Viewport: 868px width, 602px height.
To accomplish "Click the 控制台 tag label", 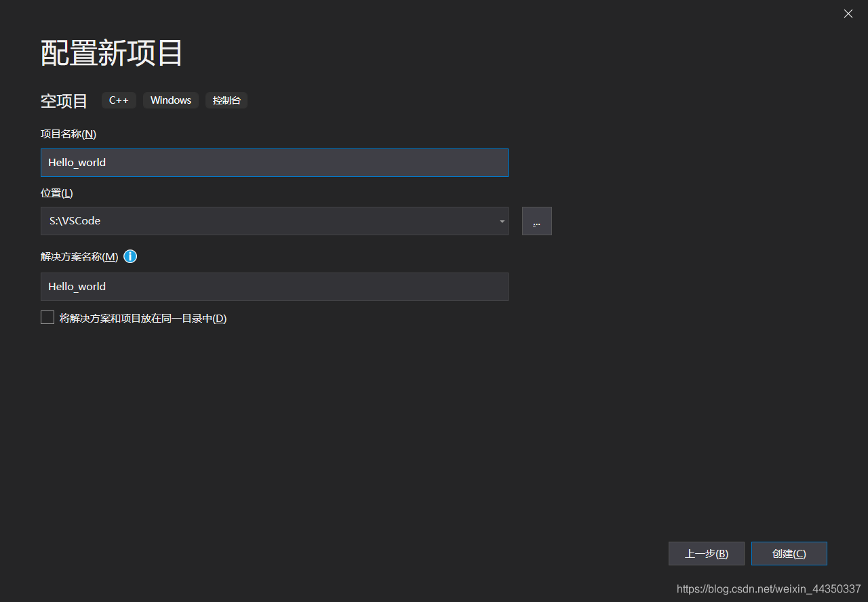I will point(226,100).
